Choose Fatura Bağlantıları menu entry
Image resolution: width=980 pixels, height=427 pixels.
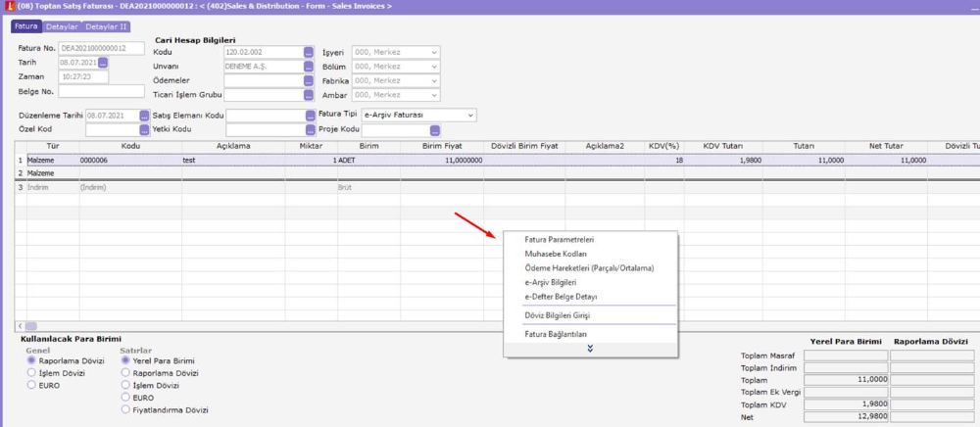click(x=556, y=334)
